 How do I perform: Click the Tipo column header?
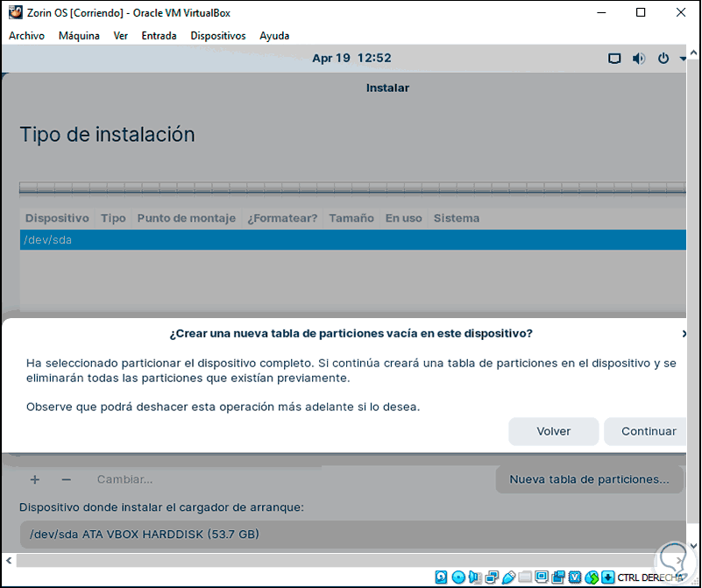point(113,218)
